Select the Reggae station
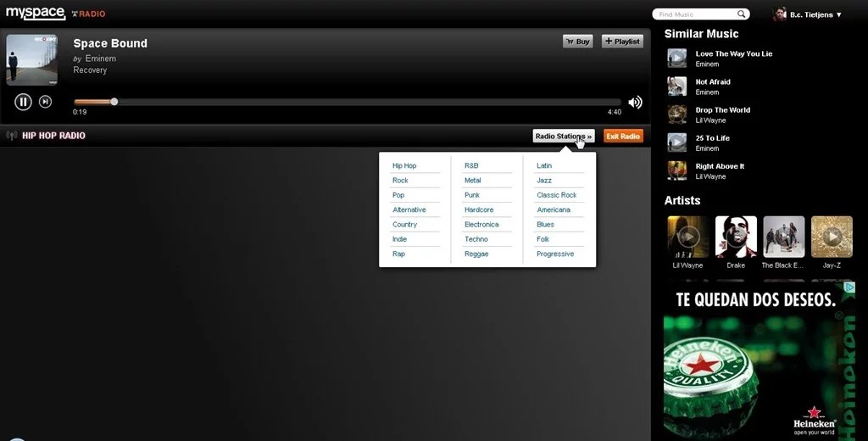The height and width of the screenshot is (441, 868). tap(476, 254)
